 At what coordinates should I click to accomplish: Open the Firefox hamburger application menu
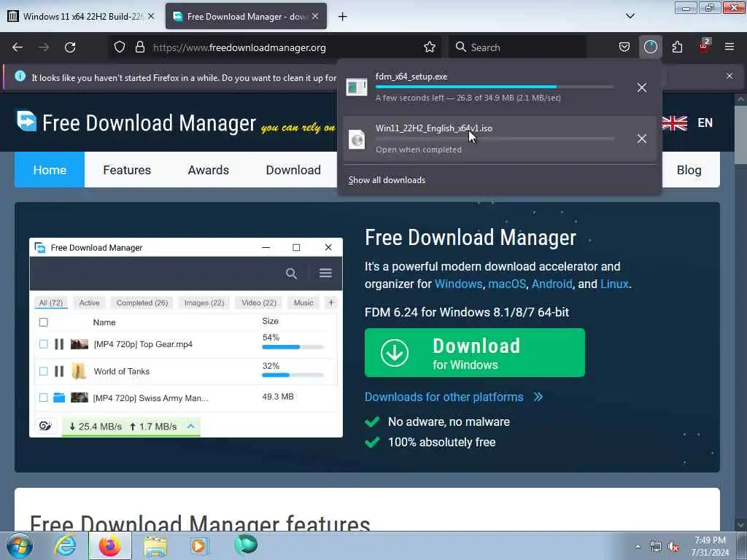click(x=729, y=47)
